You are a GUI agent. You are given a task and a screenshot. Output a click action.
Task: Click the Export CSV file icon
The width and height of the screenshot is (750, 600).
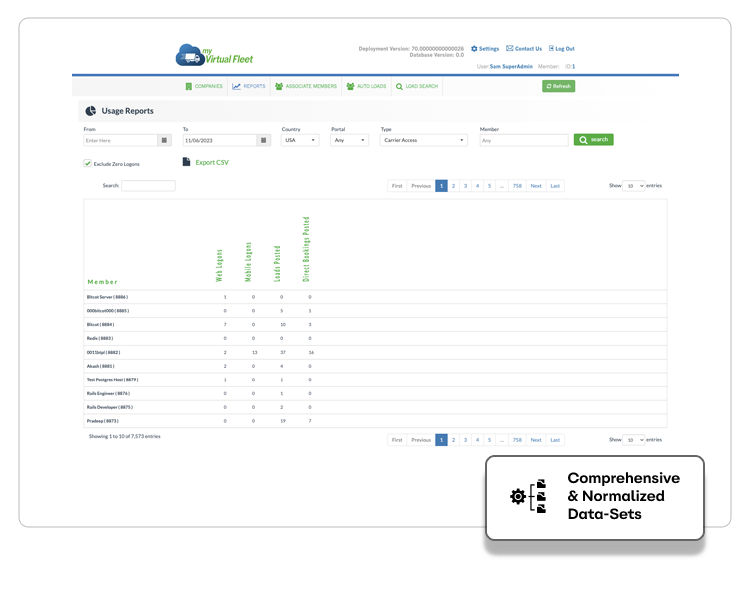[x=186, y=161]
